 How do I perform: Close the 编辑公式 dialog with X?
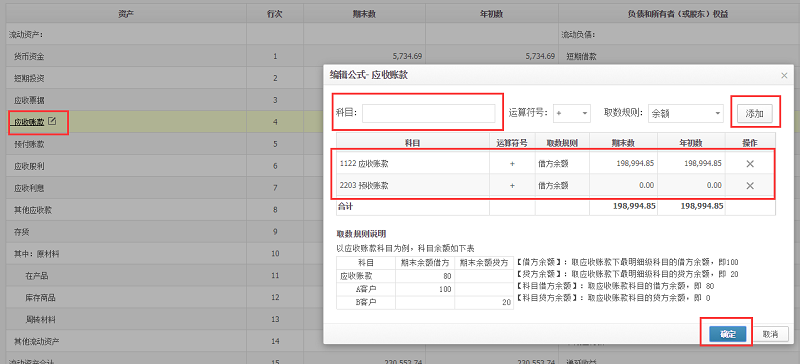(x=785, y=76)
